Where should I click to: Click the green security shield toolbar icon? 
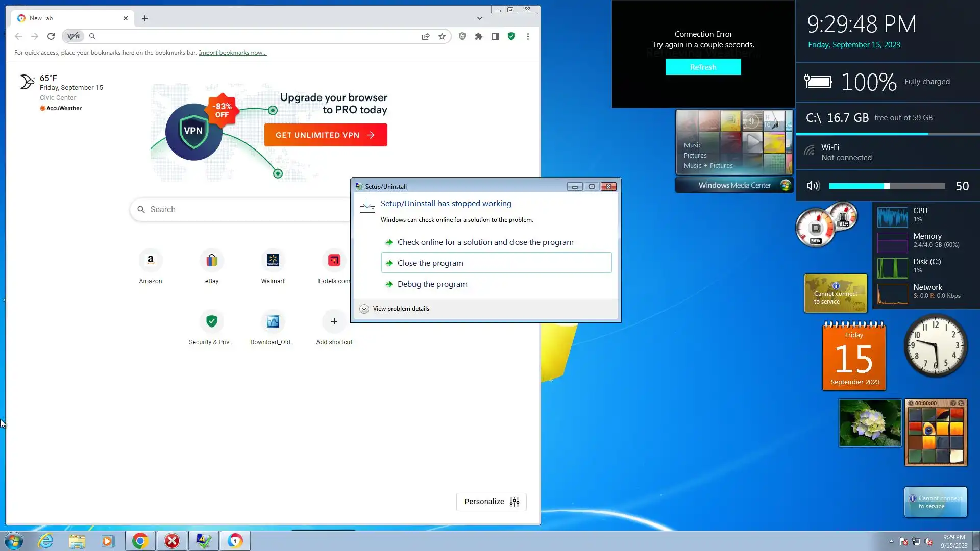point(511,36)
